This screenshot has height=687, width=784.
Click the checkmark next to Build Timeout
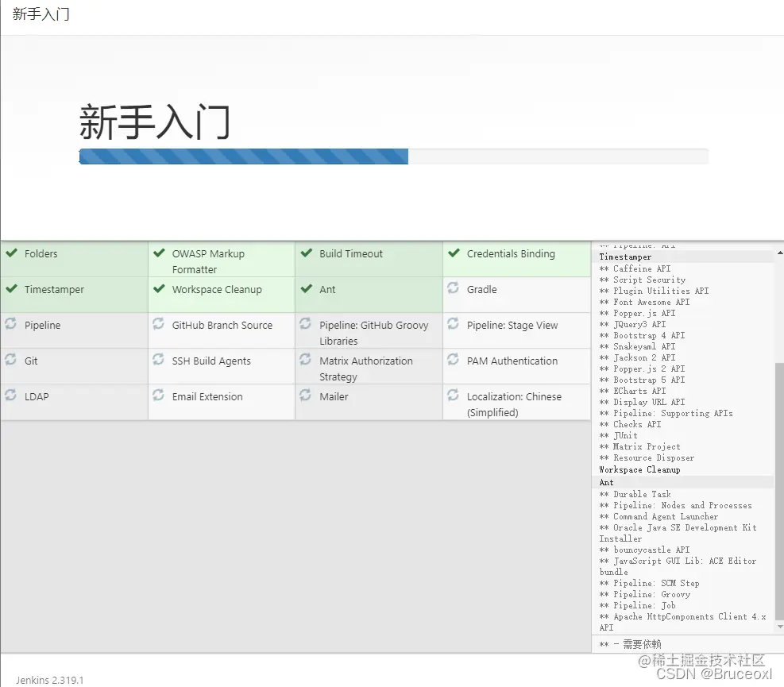[306, 253]
